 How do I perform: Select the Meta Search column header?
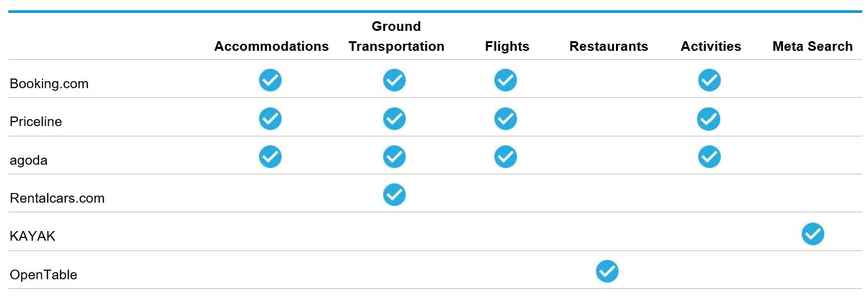(x=813, y=46)
